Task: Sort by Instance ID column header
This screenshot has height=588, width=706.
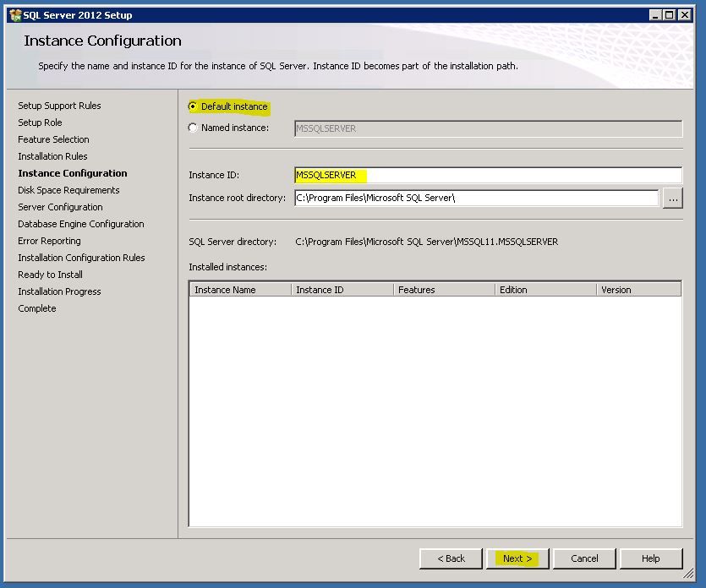Action: (342, 290)
